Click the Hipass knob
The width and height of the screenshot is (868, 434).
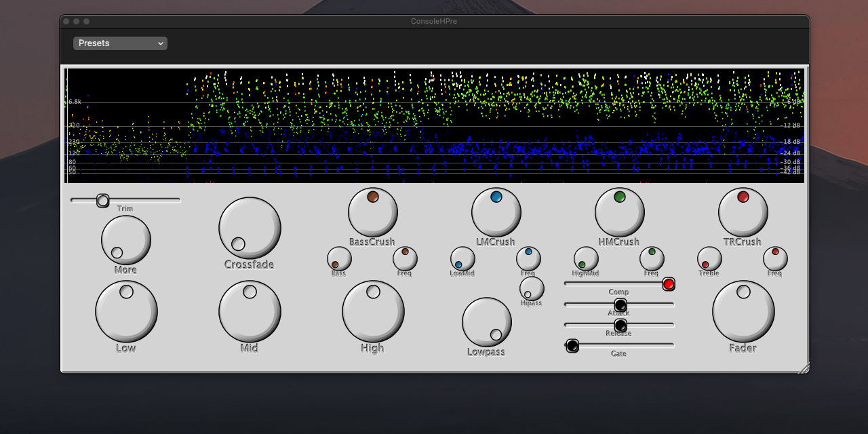532,289
